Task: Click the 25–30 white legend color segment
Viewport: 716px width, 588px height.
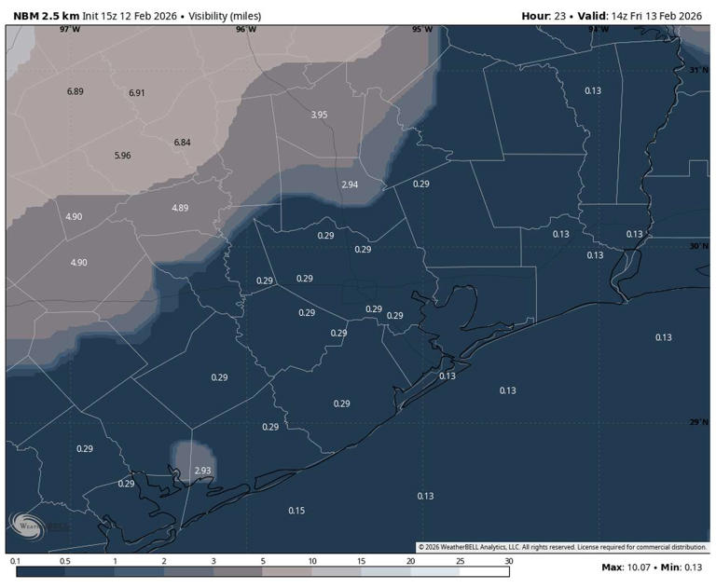Action: tap(485, 571)
